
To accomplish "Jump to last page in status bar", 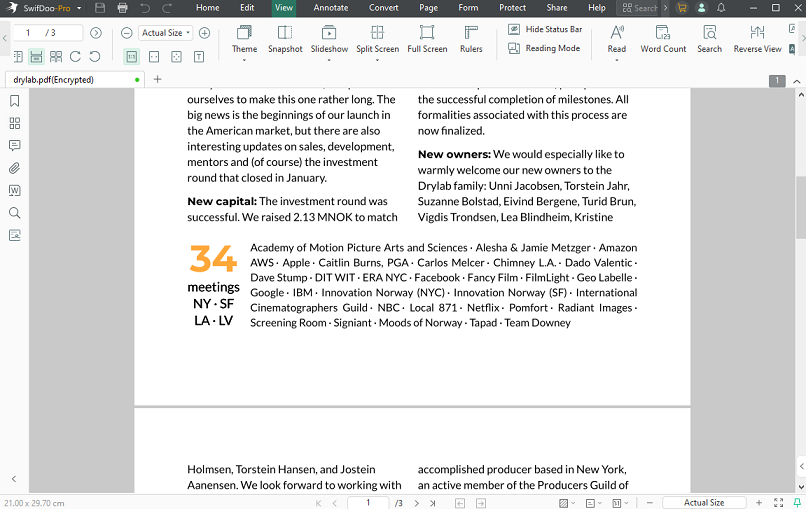I will pyautogui.click(x=433, y=503).
